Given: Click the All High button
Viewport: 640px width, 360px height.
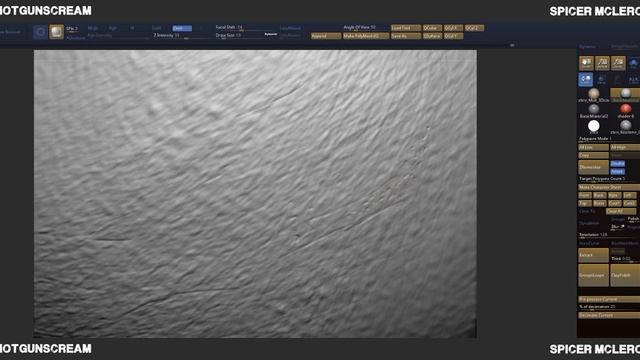Looking at the screenshot, I should click(x=625, y=147).
